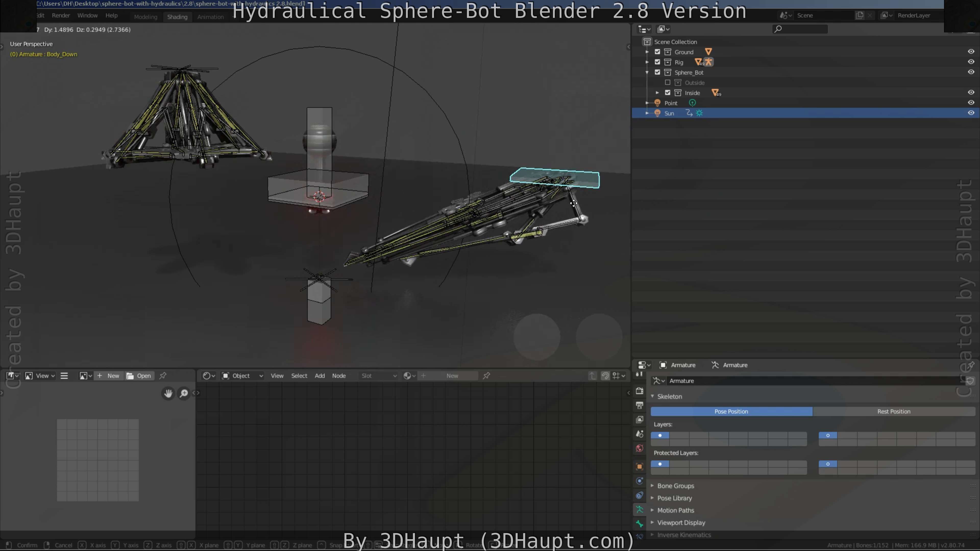
Task: Toggle node editor snap magnet icon
Action: pyautogui.click(x=605, y=376)
